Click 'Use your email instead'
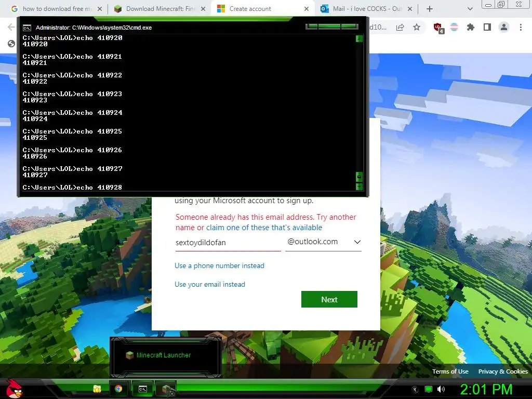The image size is (532, 399). coord(210,284)
